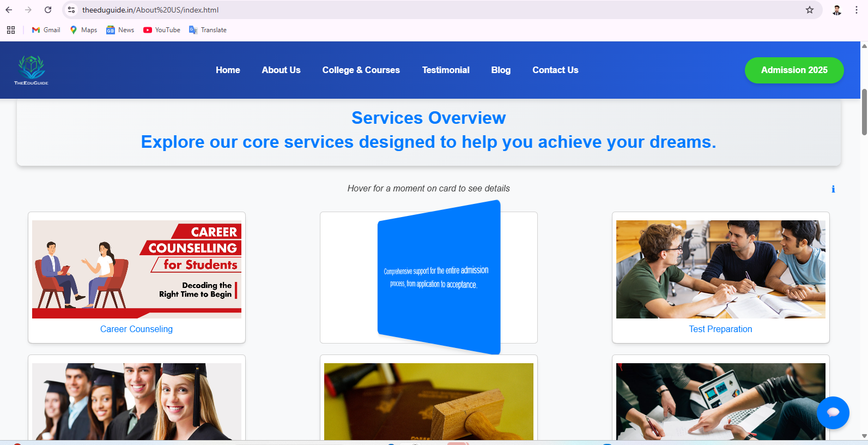Bookmark this page with the star icon

click(x=809, y=10)
